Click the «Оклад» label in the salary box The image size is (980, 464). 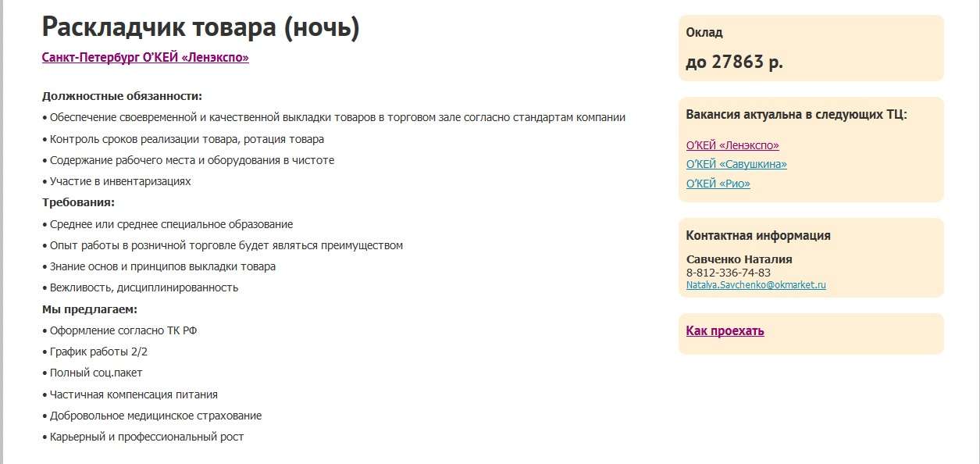click(704, 33)
